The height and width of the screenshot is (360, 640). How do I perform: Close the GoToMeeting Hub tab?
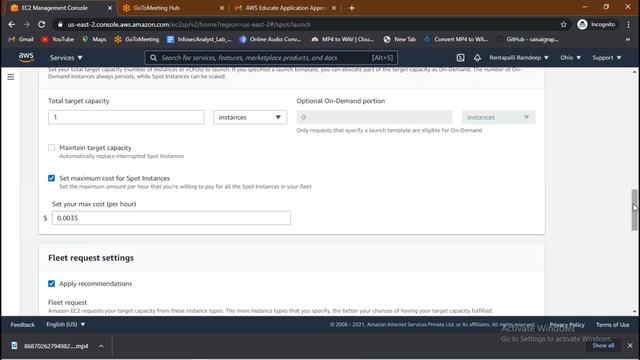[x=222, y=8]
